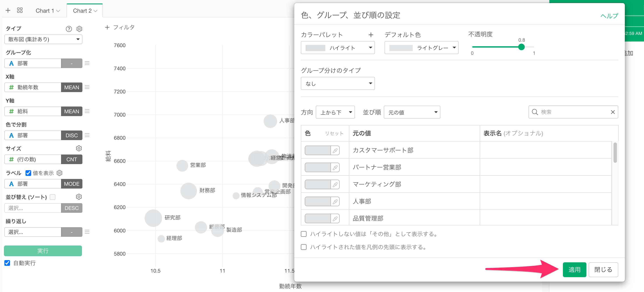Image resolution: width=644 pixels, height=292 pixels.
Task: Open the サイズ settings gear icon
Action: (79, 148)
